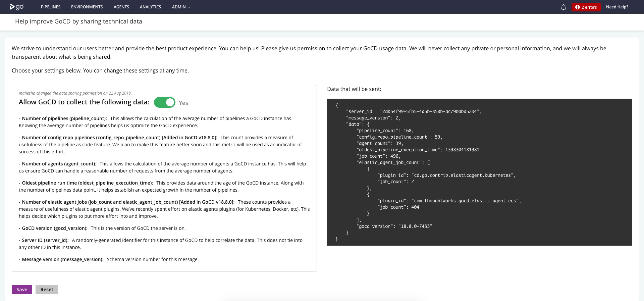Go to the Pipelines menu
The height and width of the screenshot is (301, 644).
51,7
